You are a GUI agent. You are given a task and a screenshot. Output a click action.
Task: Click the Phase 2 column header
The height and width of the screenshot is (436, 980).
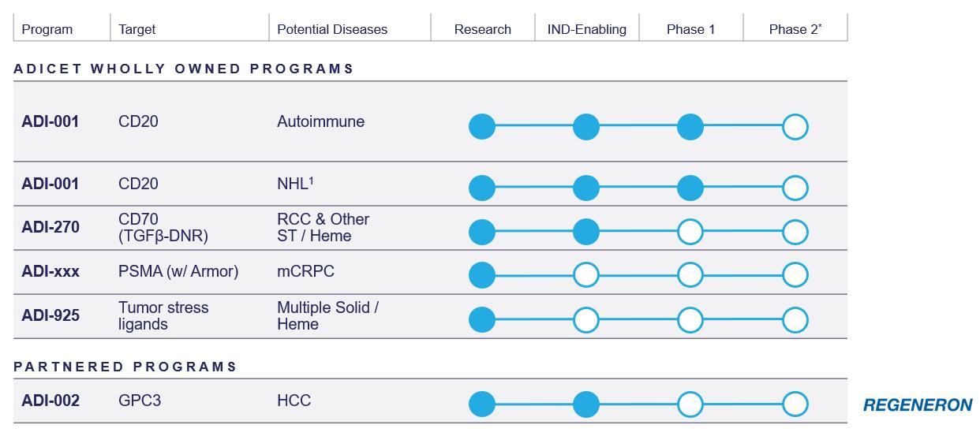[x=795, y=29]
